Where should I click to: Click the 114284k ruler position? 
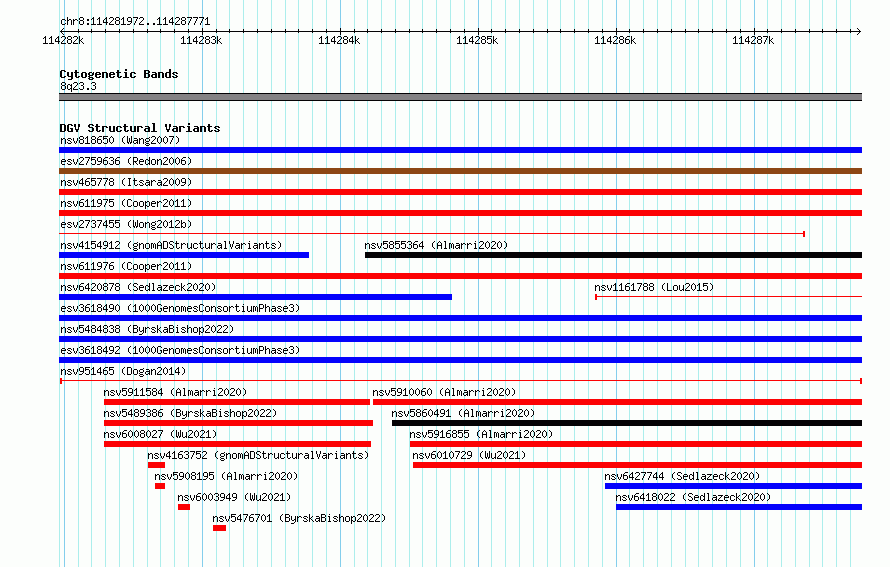click(339, 40)
